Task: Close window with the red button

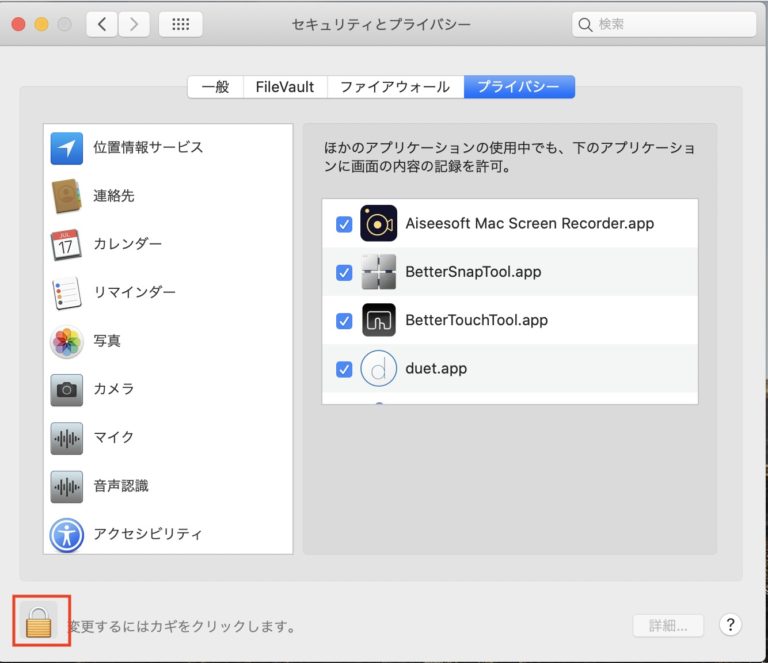Action: click(x=19, y=24)
